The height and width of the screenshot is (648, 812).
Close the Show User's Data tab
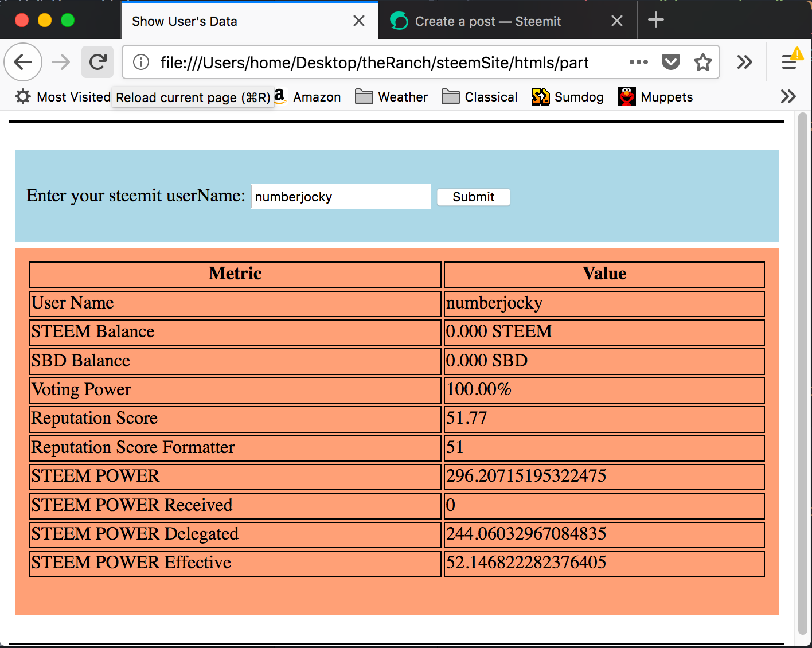[x=359, y=21]
